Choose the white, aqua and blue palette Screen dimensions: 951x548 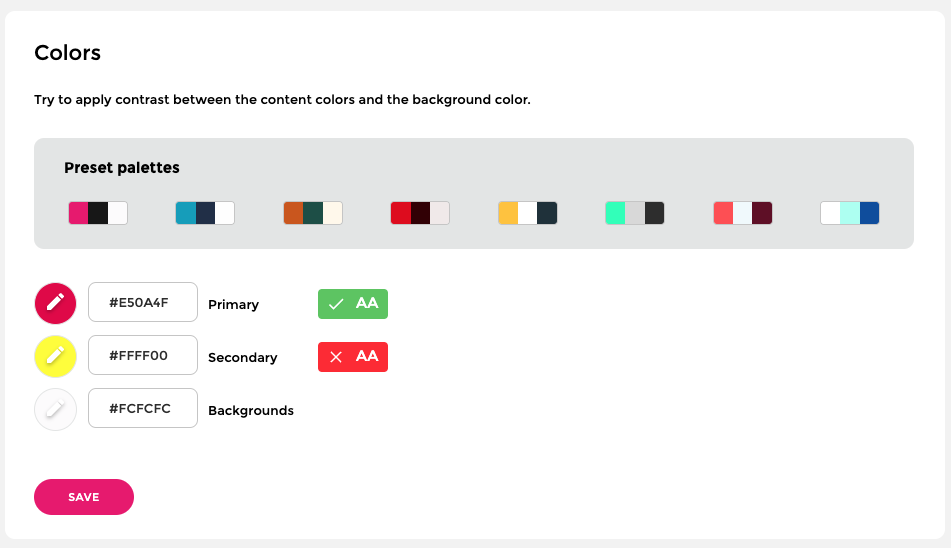click(x=850, y=213)
